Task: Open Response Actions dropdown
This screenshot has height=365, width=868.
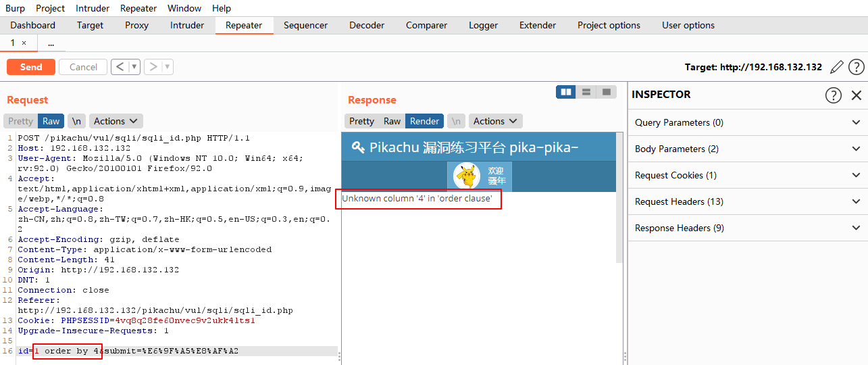Action: [x=495, y=121]
